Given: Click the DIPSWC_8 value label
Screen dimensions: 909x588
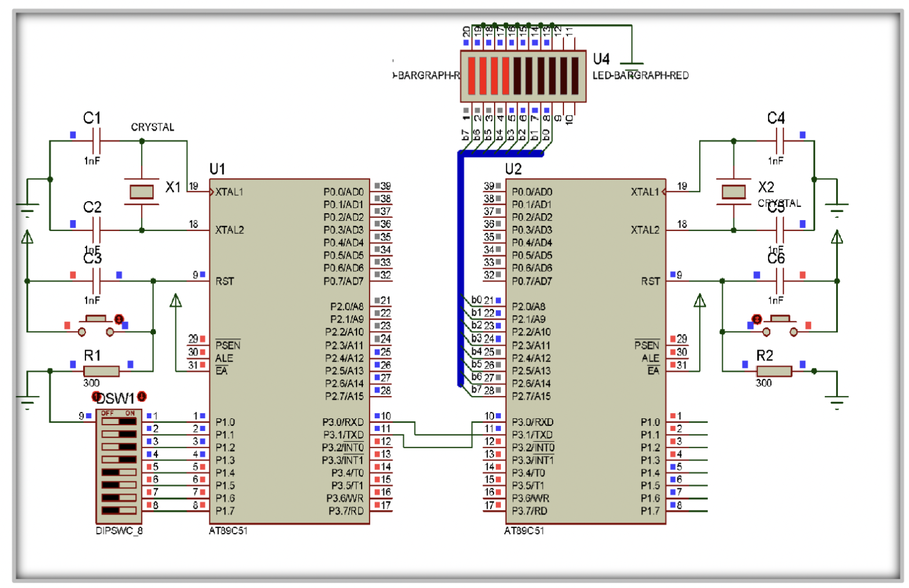Looking at the screenshot, I should coord(119,531).
